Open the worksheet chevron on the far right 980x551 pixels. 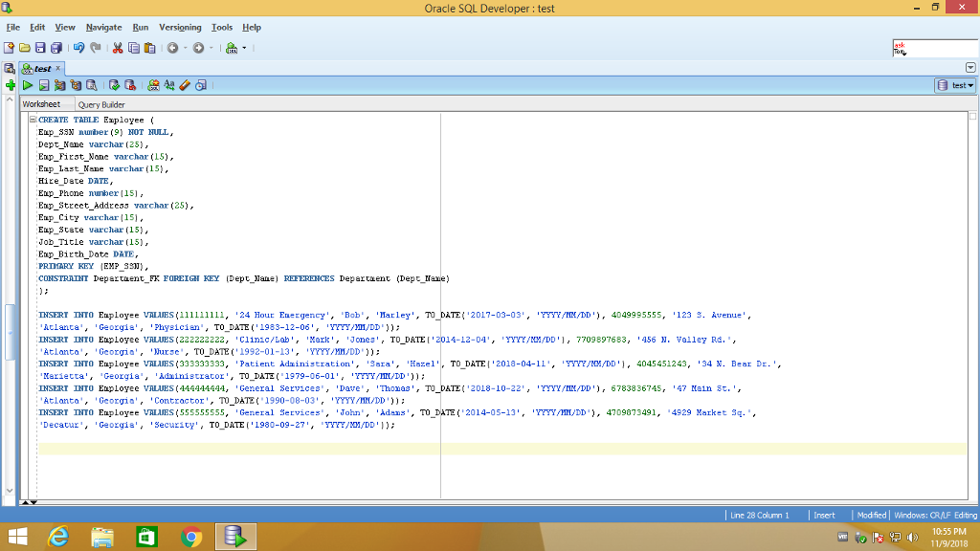coord(969,66)
